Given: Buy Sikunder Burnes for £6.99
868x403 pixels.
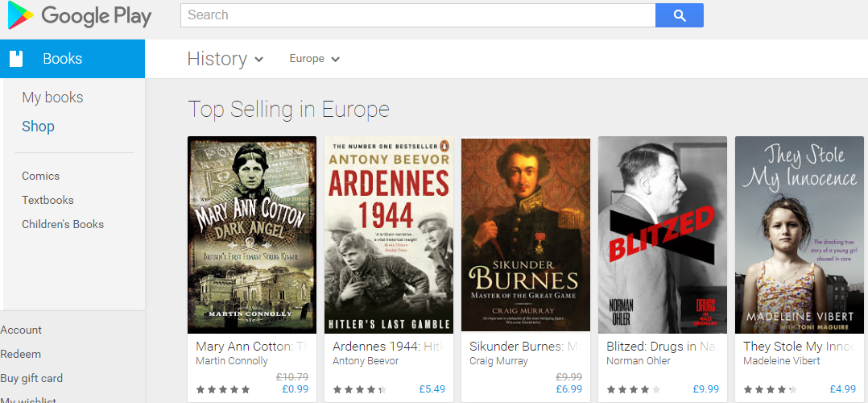Looking at the screenshot, I should 568,389.
